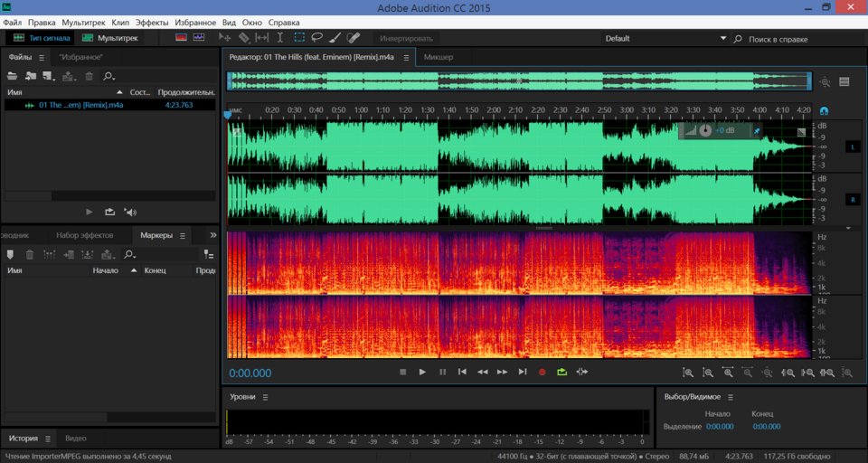Open the Default workspace dropdown
The width and height of the screenshot is (868, 463).
(665, 39)
